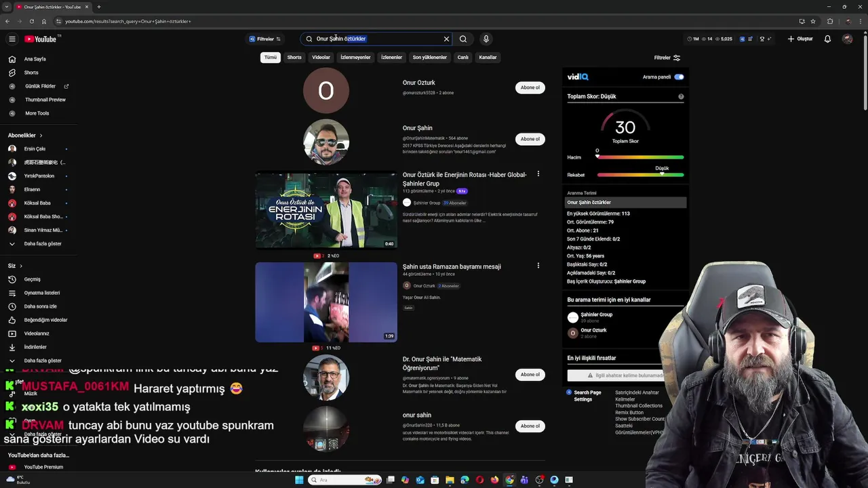Open the results Filtreler options button
The width and height of the screenshot is (868, 488).
[x=667, y=58]
